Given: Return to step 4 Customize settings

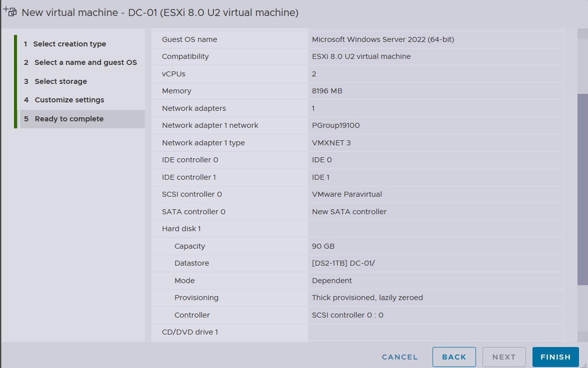Looking at the screenshot, I should point(69,100).
